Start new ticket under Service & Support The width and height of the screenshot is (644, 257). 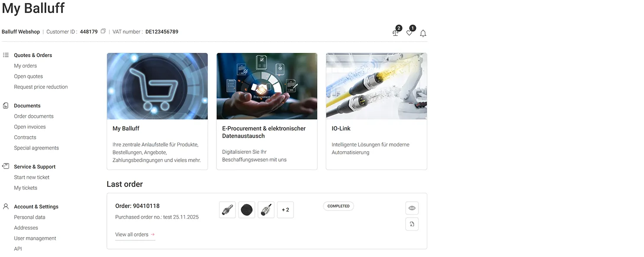tap(32, 177)
